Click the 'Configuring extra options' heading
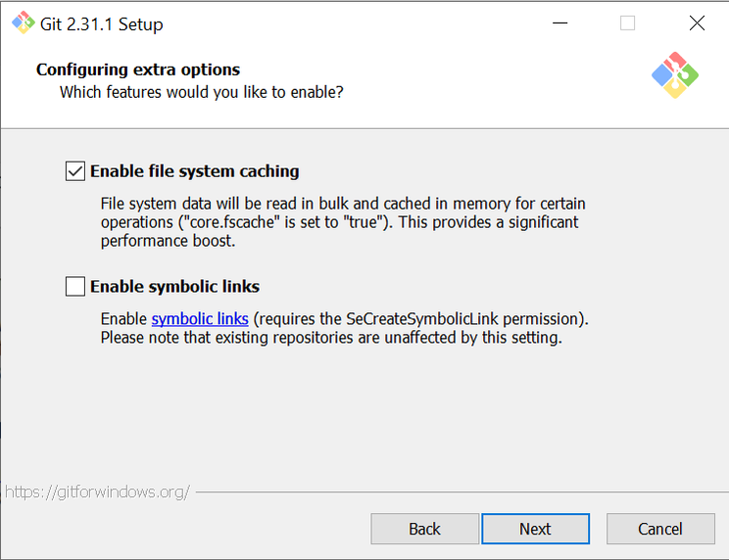Viewport: 729px width, 560px height. (138, 70)
